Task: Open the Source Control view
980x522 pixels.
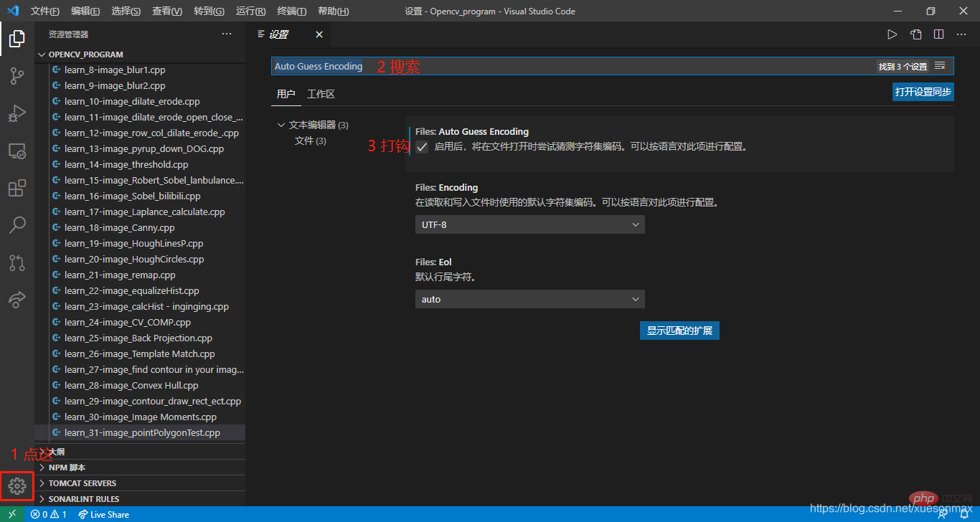Action: (x=17, y=76)
